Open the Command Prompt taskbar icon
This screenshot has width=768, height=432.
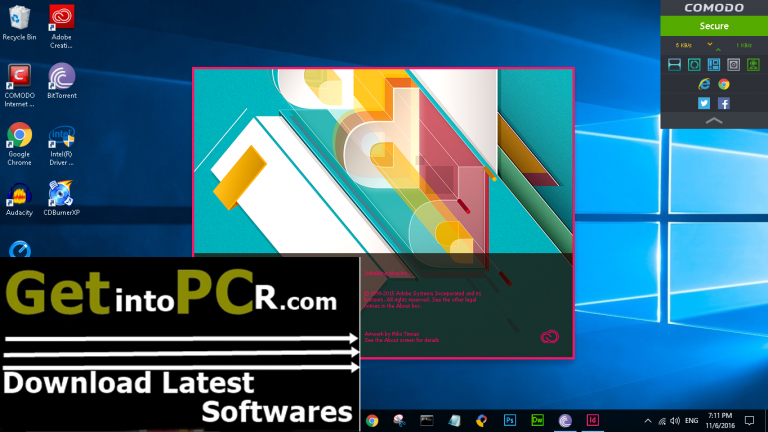[x=427, y=420]
